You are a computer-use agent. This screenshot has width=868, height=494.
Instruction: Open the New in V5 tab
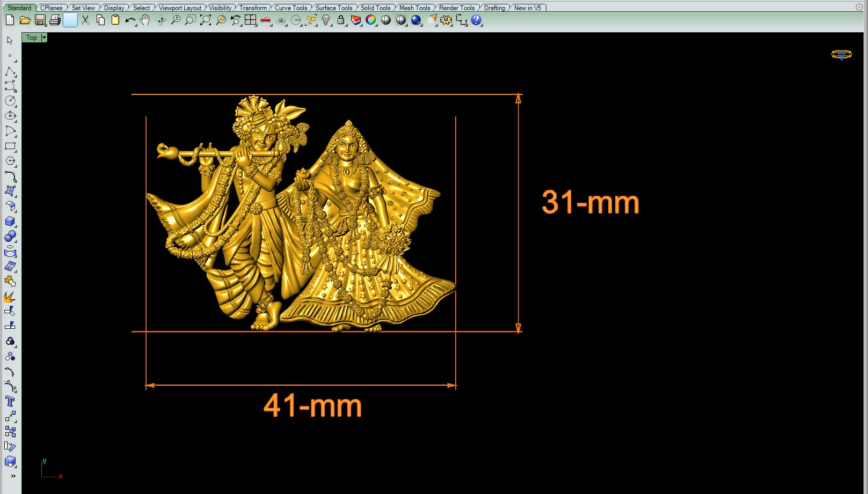coord(528,8)
